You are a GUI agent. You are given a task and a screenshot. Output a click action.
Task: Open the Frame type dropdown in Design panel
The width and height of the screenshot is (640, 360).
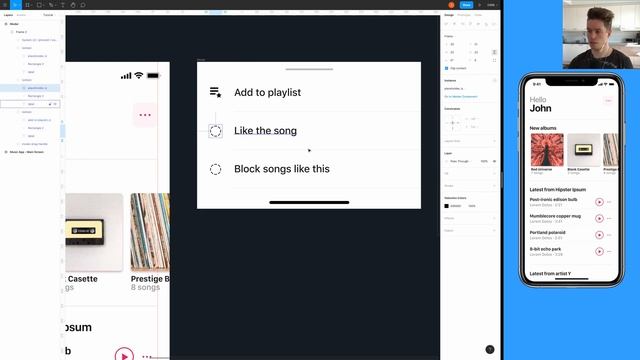(449, 36)
